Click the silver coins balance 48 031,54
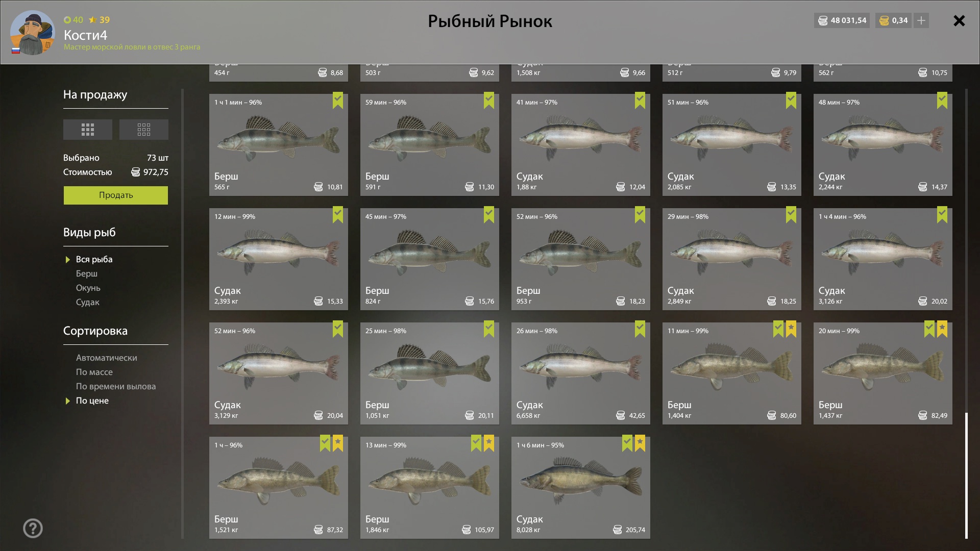Viewport: 980px width, 551px height. (x=842, y=20)
